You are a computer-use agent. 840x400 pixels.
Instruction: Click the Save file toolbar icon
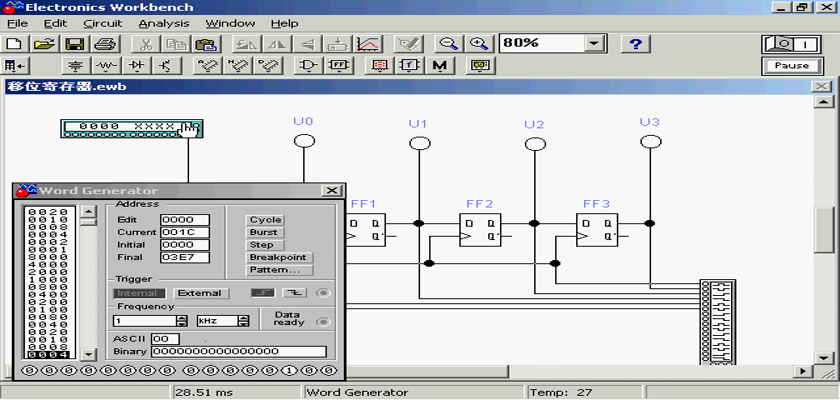coord(74,44)
